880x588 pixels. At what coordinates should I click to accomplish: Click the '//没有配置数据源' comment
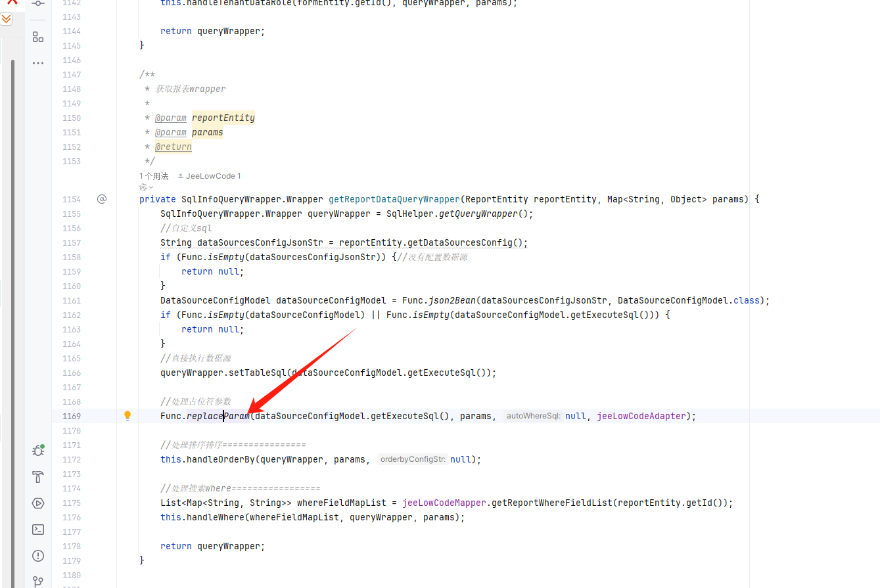click(432, 257)
